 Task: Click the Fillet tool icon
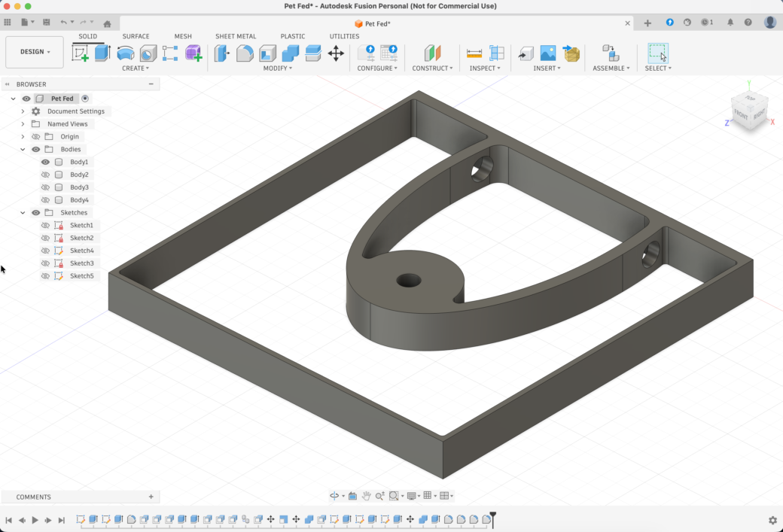(x=245, y=53)
